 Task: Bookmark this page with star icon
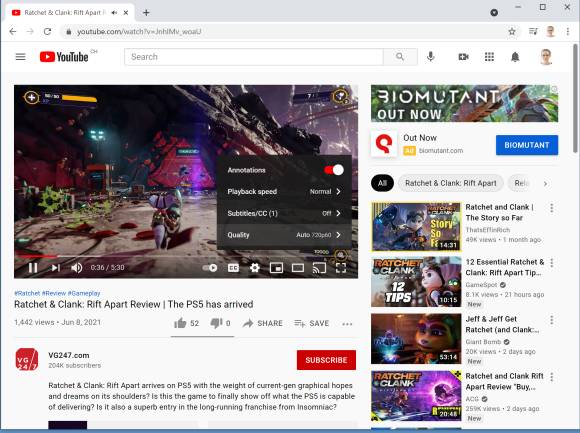point(512,32)
